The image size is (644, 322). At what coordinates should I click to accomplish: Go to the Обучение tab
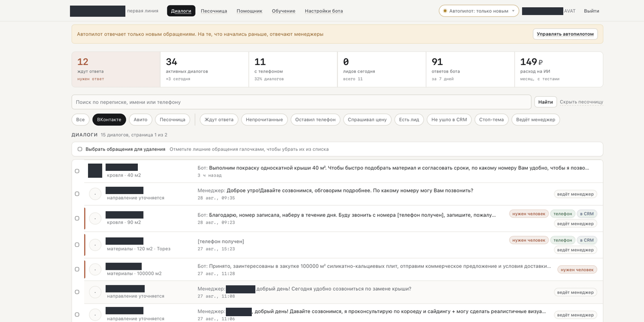tap(284, 11)
